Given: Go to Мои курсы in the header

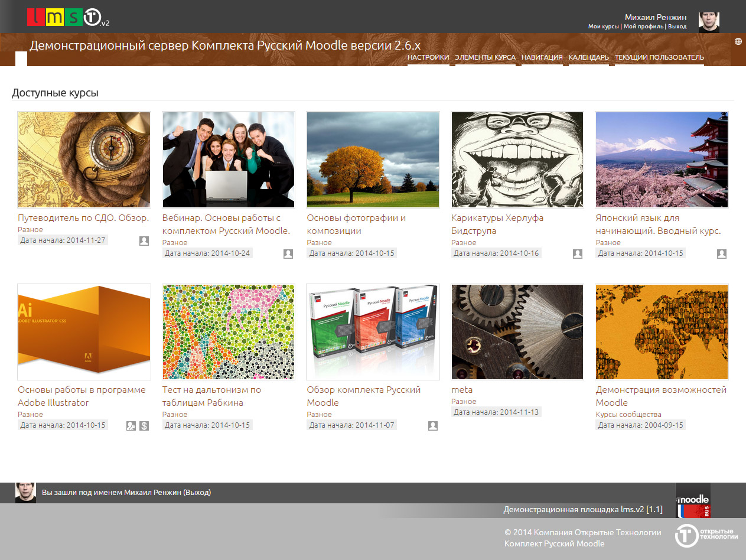Looking at the screenshot, I should 604,27.
